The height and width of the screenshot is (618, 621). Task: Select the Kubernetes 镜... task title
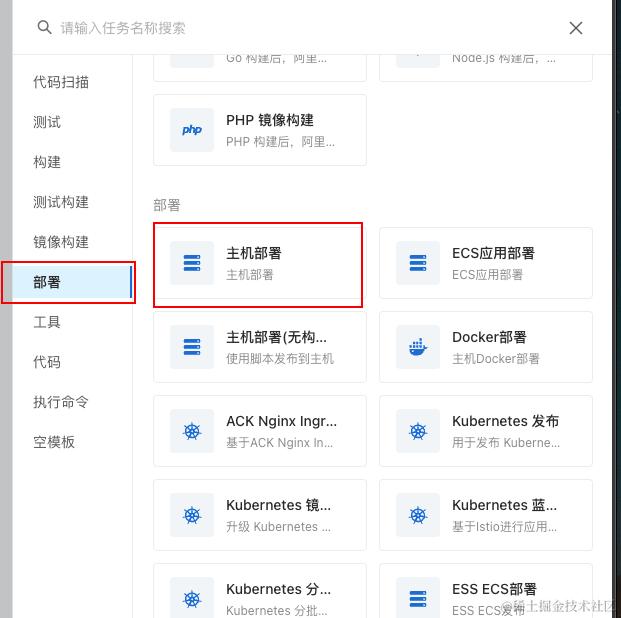pyautogui.click(x=278, y=505)
